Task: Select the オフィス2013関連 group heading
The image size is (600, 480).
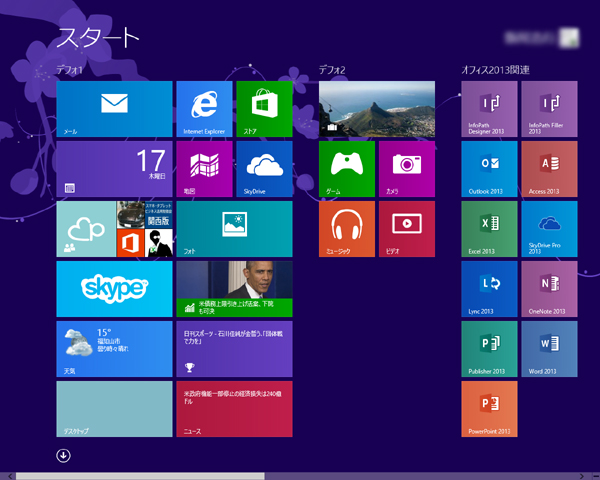Action: [x=496, y=70]
